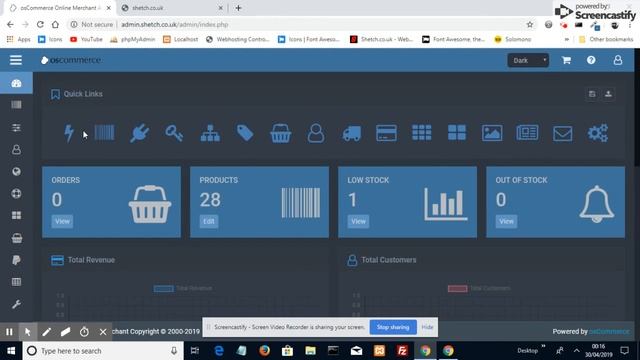The height and width of the screenshot is (360, 640).
Task: Open FileZilla from the taskbar
Action: pos(402,351)
